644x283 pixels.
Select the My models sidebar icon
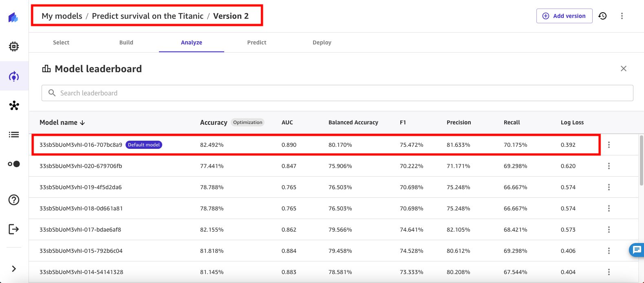pyautogui.click(x=14, y=76)
